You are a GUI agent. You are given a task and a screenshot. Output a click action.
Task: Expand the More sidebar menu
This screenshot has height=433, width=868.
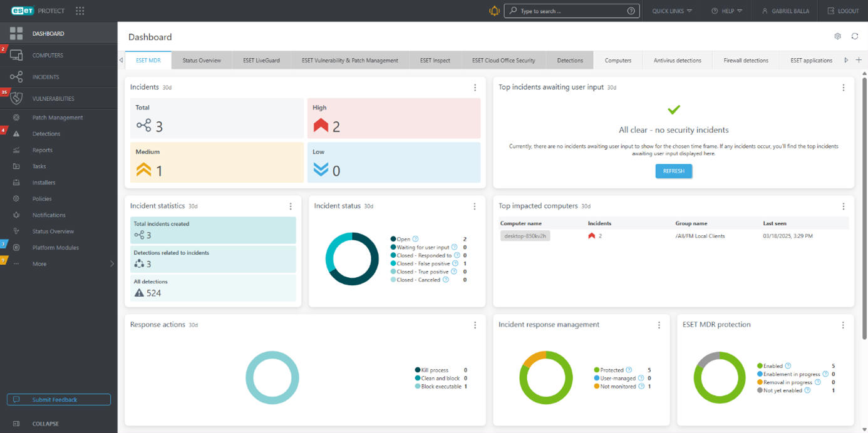point(63,263)
